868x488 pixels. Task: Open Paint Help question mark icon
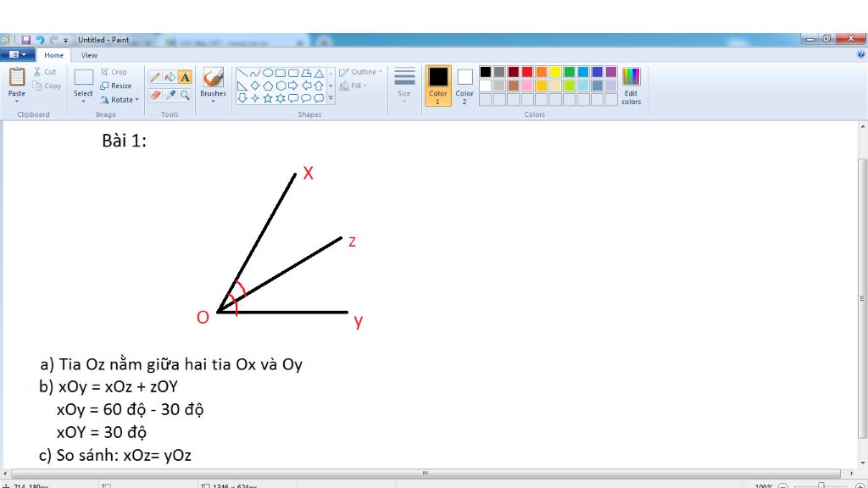pyautogui.click(x=861, y=54)
